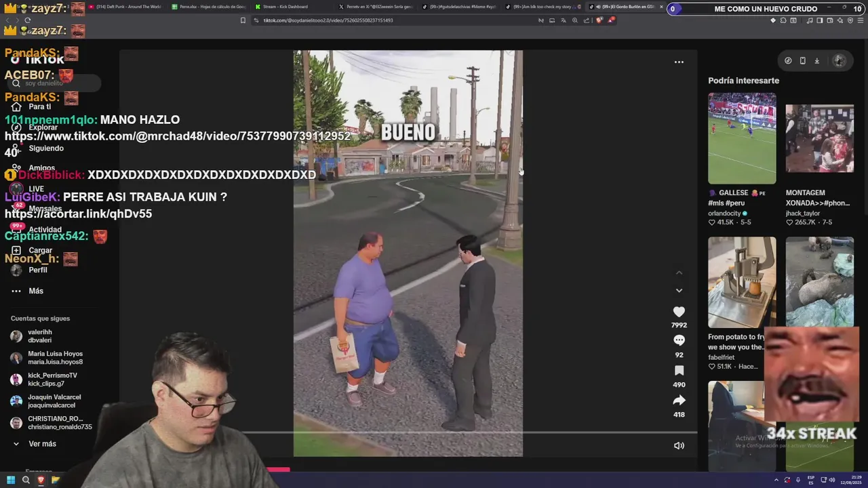
Task: Like the video using the heart icon
Action: [x=679, y=312]
